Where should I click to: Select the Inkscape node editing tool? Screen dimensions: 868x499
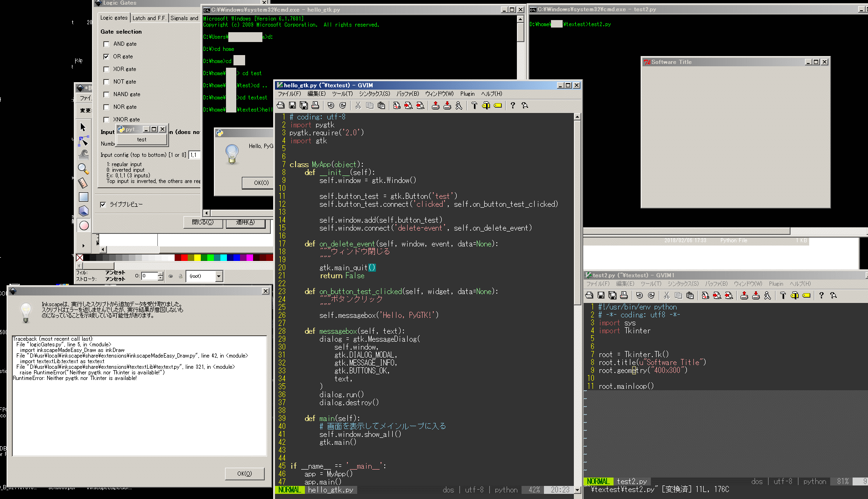pos(84,141)
